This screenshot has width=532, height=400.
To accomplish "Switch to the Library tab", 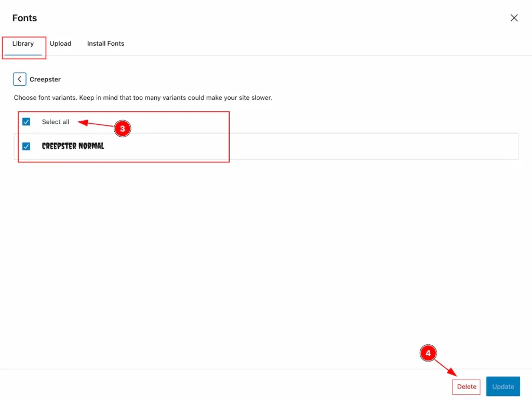I will 23,44.
